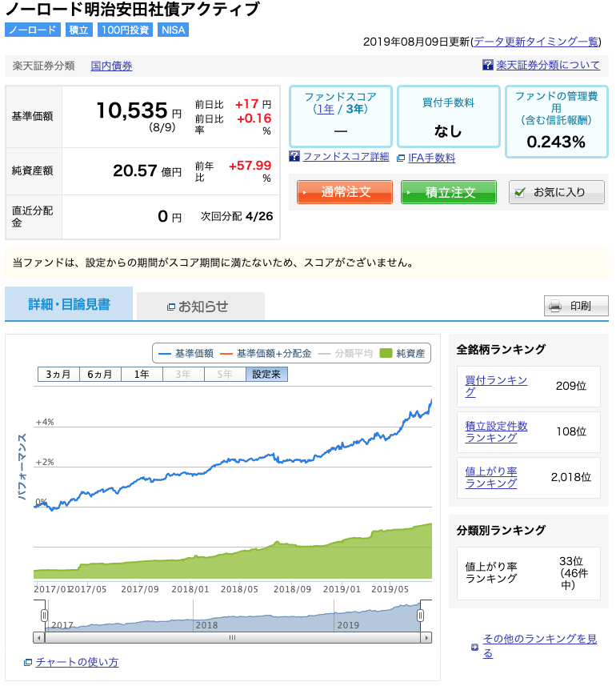The height and width of the screenshot is (686, 616).
Task: Open the その他のランキングを見る link
Action: (x=540, y=646)
